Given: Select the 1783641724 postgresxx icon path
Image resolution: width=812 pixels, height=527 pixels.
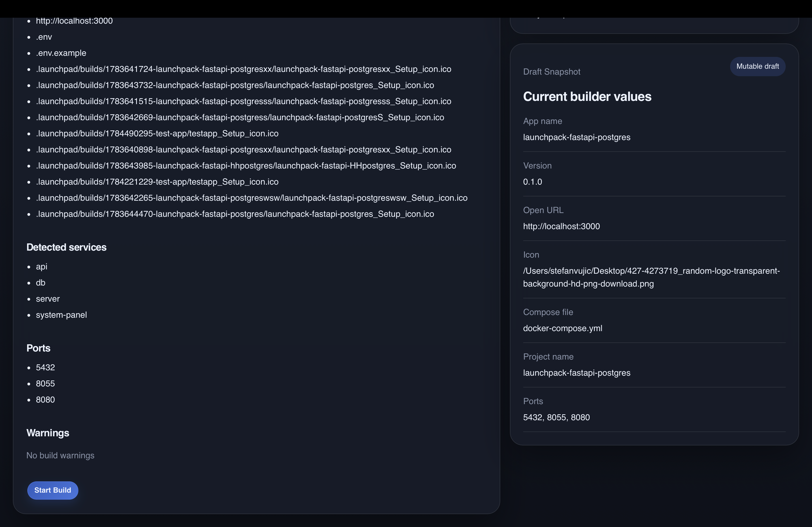Looking at the screenshot, I should point(244,69).
